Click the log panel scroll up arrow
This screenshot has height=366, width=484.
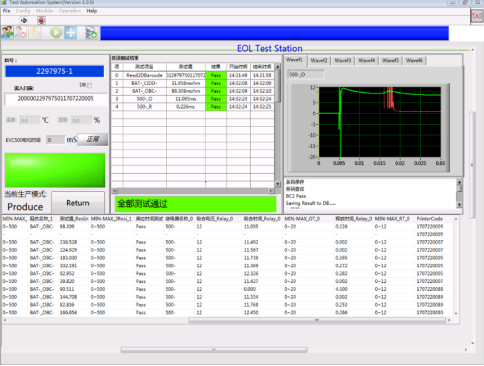[459, 182]
